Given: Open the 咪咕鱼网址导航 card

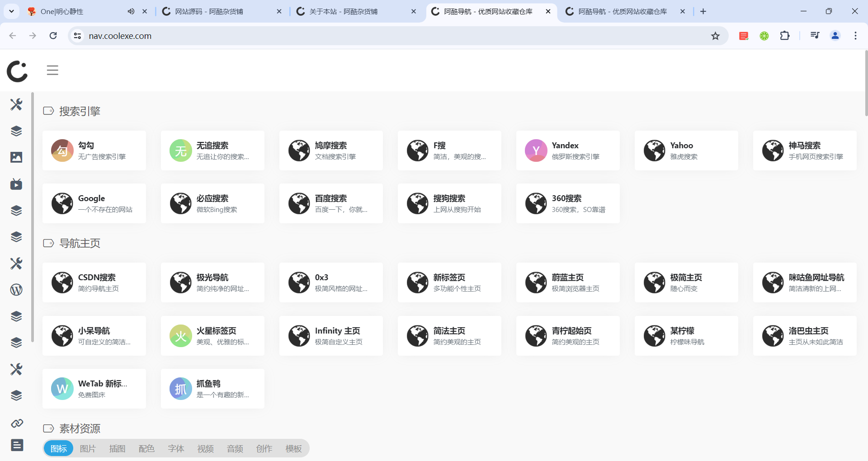Looking at the screenshot, I should (805, 282).
